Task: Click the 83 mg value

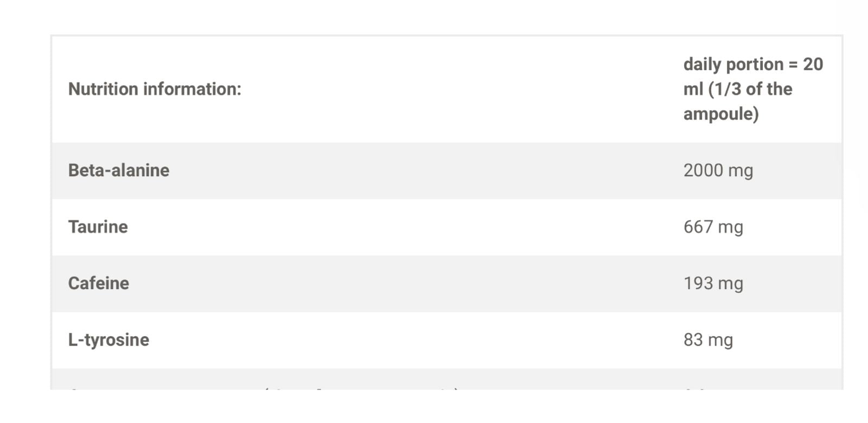Action: [708, 339]
